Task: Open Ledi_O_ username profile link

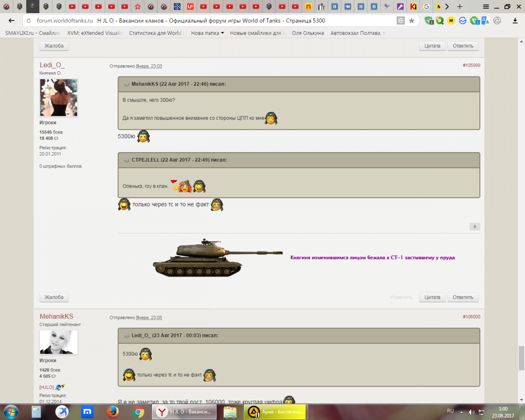Action: 52,65
